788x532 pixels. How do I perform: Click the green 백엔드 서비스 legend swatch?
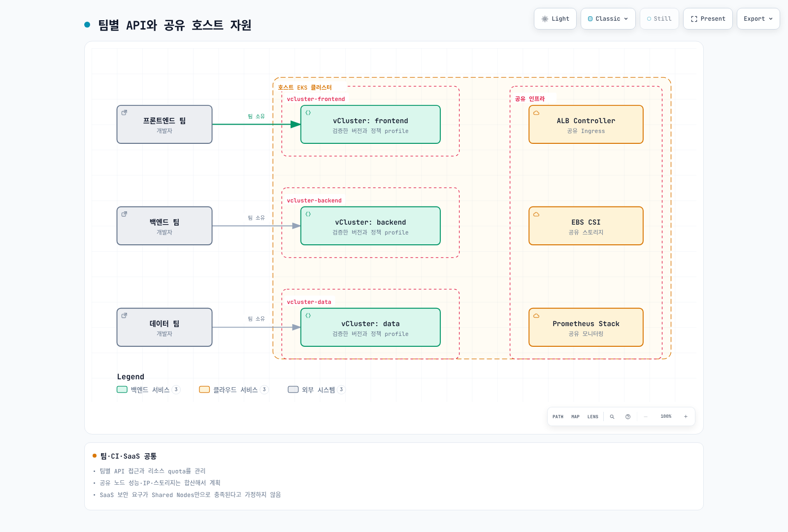pos(122,390)
